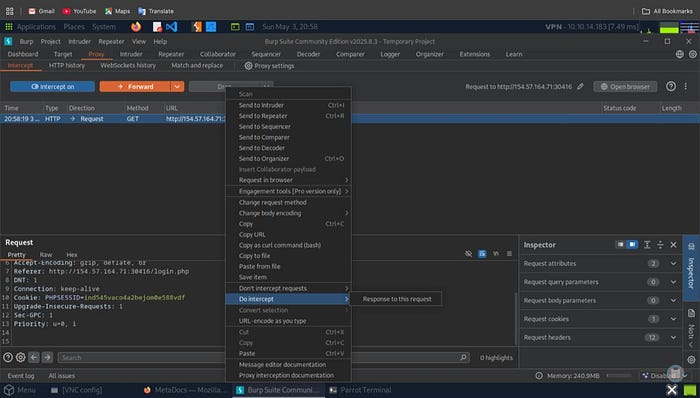
Task: Open the YouTube bookmark
Action: coord(79,11)
